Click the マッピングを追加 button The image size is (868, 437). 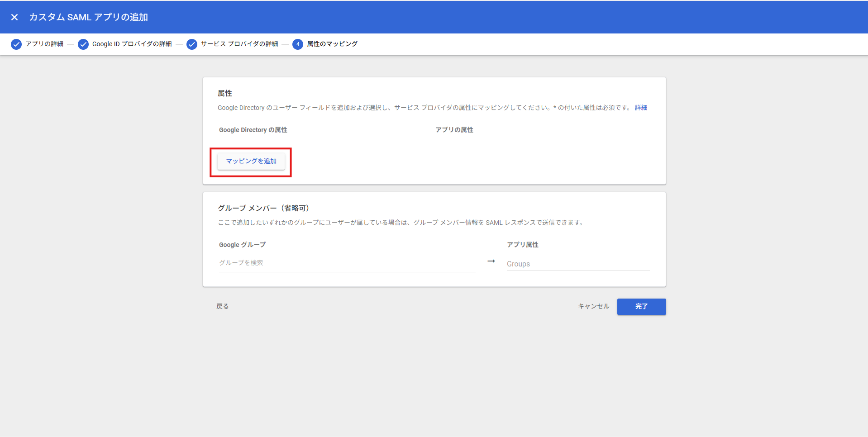(x=251, y=161)
